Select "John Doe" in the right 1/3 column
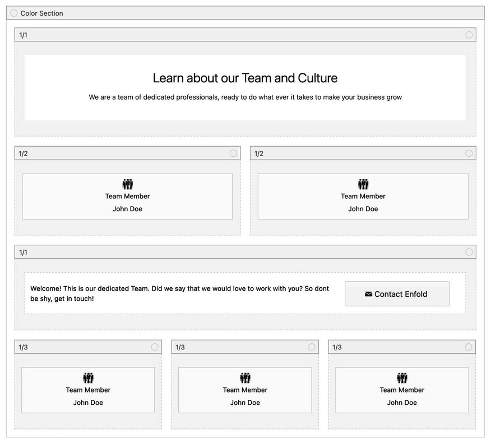 tap(402, 403)
